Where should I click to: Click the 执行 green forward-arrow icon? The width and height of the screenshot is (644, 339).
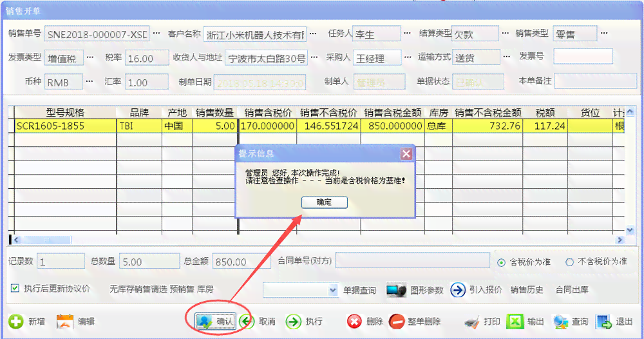294,322
